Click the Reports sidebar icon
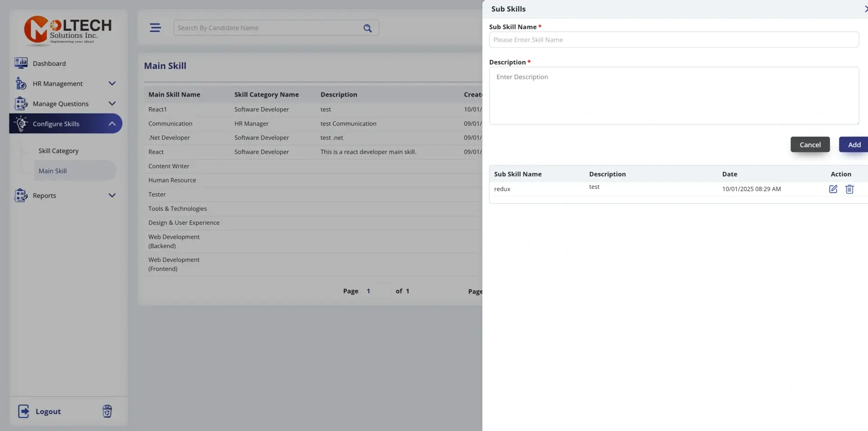This screenshot has height=431, width=868. click(21, 195)
